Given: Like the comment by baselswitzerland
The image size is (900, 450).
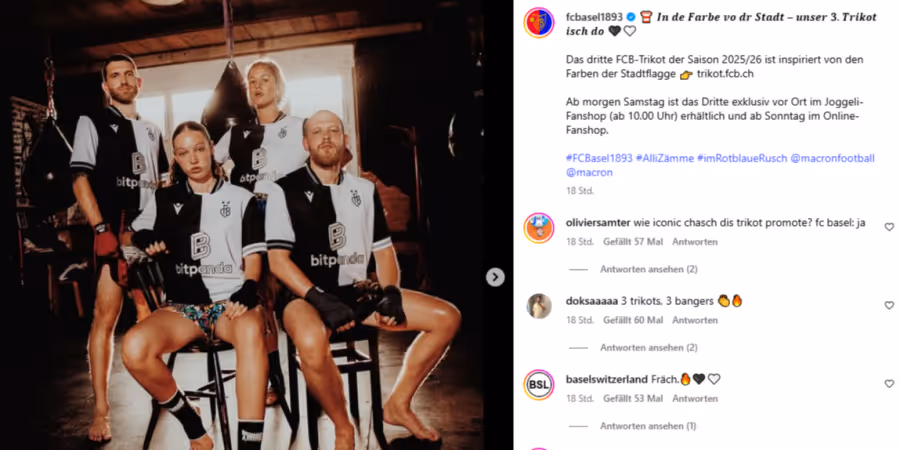Looking at the screenshot, I should [889, 383].
